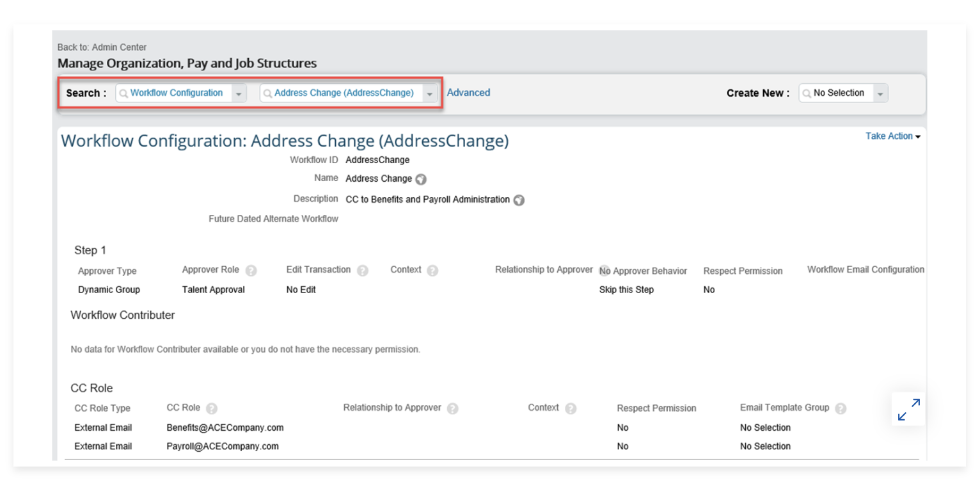Click the Workflow Email Configuration column header

[865, 269]
